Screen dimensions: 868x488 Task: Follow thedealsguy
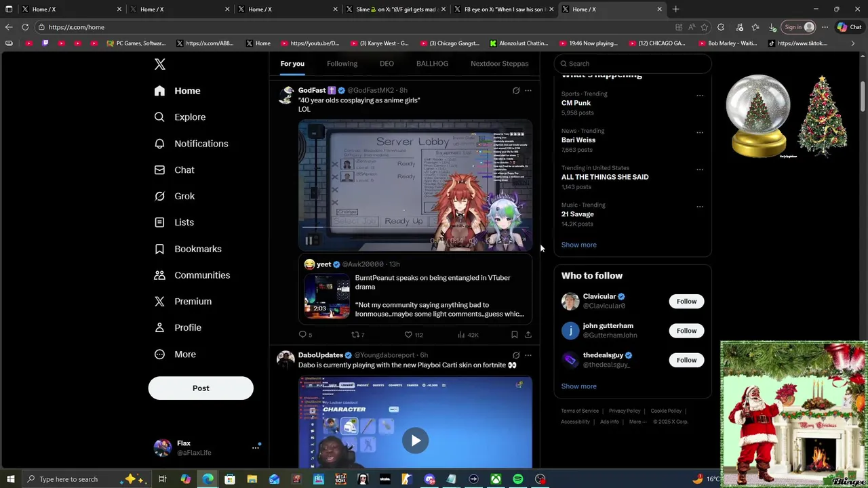tap(686, 360)
